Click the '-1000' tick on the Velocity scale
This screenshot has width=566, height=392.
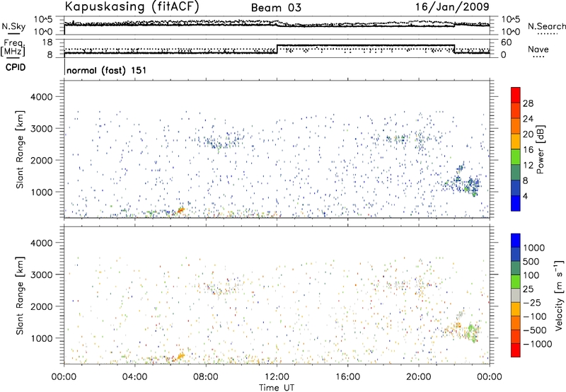537,344
